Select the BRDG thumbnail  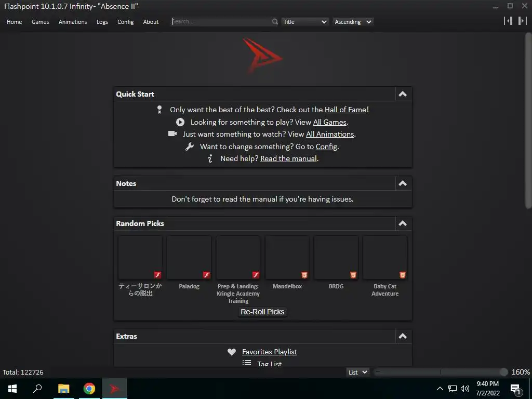(x=336, y=258)
